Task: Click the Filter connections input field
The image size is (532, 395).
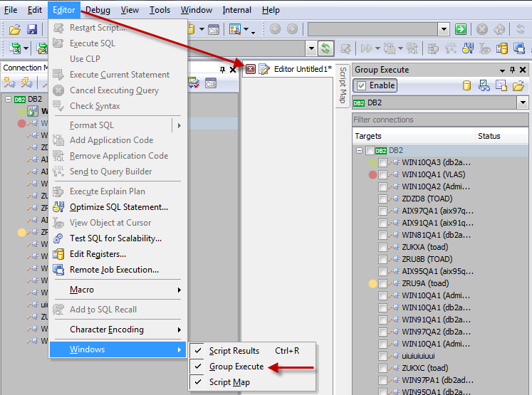Action: (x=440, y=120)
